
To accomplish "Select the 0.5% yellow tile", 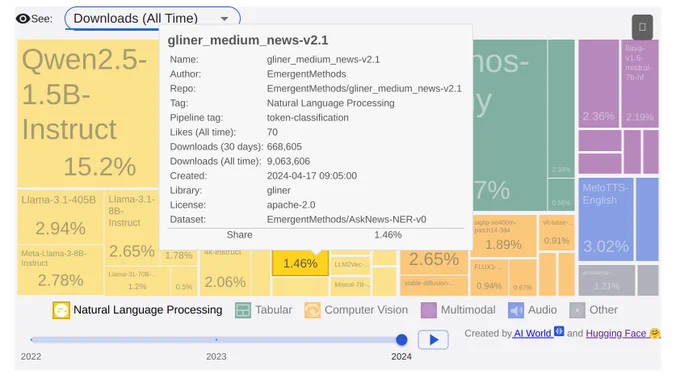I will [x=184, y=281].
